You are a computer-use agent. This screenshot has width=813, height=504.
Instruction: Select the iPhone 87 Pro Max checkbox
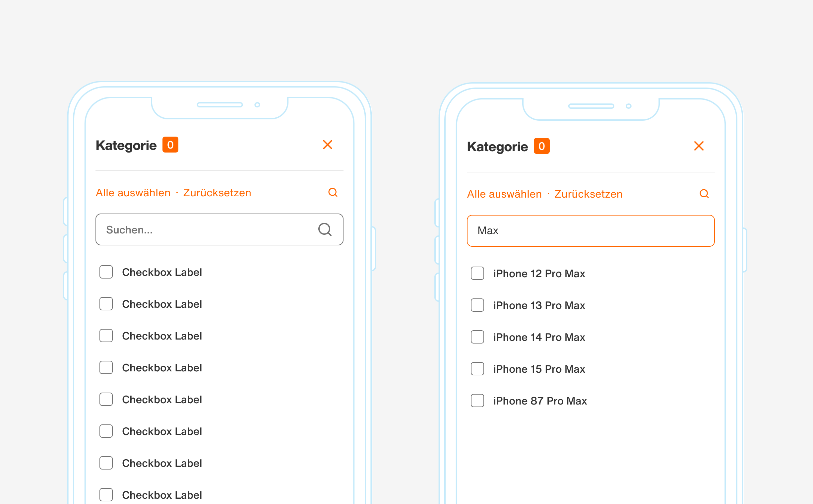coord(477,401)
